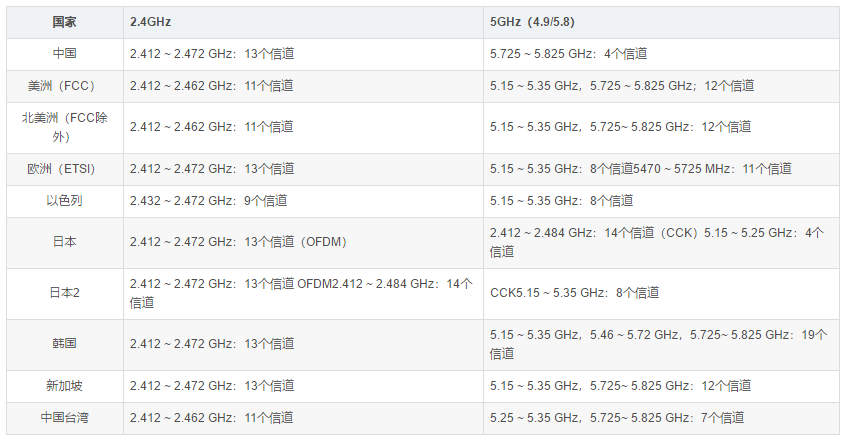Click the 新加坡 row label
844x443 pixels.
(x=65, y=386)
